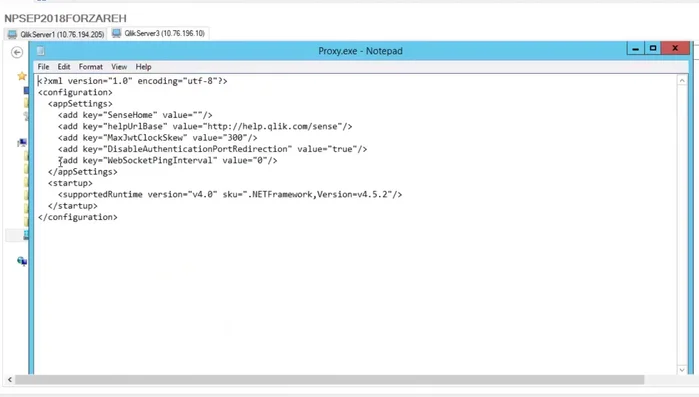Click the Notepad document icon in title bar
Viewport: 699px width, 397px height.
tap(41, 51)
